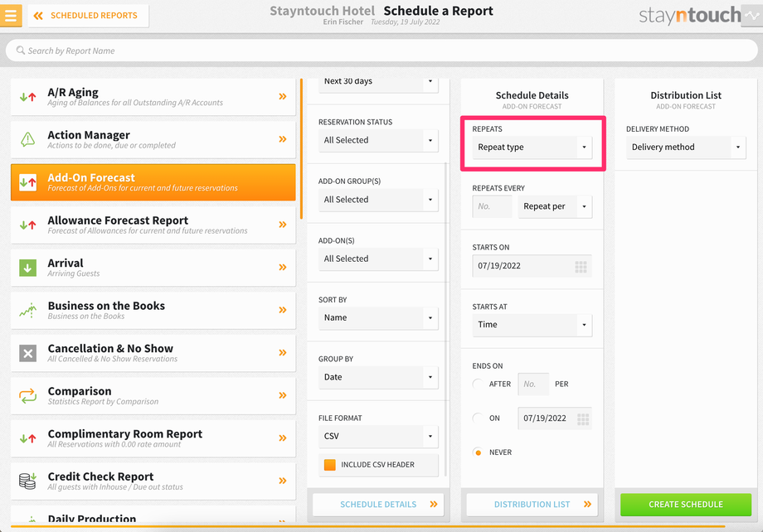Click the Comparison loop arrows icon
The width and height of the screenshot is (763, 532).
pyautogui.click(x=27, y=396)
